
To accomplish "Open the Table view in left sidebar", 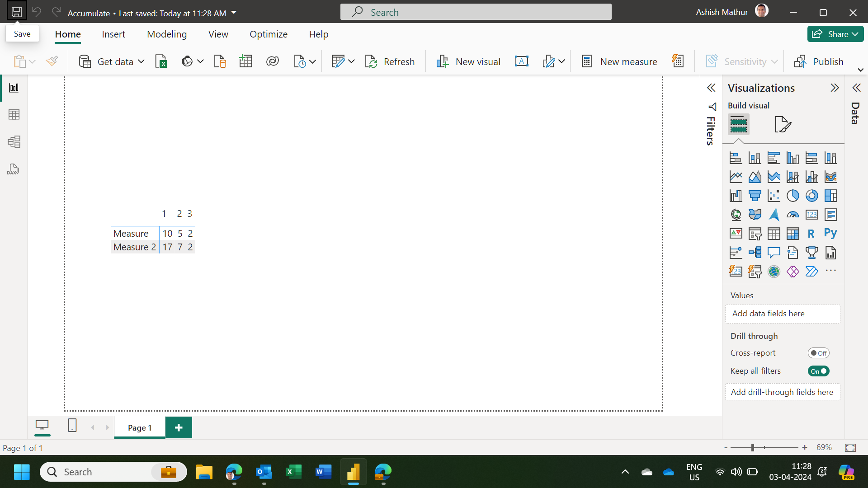I will click(x=14, y=115).
